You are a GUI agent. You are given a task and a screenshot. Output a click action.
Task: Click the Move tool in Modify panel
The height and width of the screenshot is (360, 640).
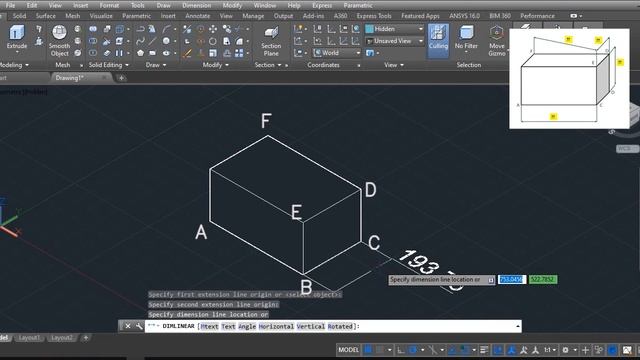(x=213, y=29)
